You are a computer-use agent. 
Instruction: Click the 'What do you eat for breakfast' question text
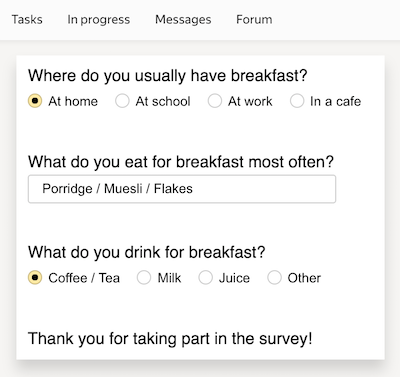pyautogui.click(x=181, y=162)
